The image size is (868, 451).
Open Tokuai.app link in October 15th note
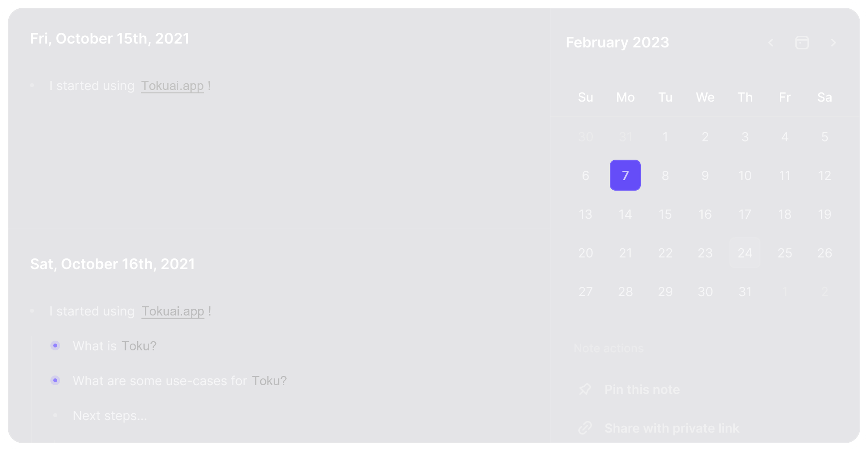click(172, 86)
